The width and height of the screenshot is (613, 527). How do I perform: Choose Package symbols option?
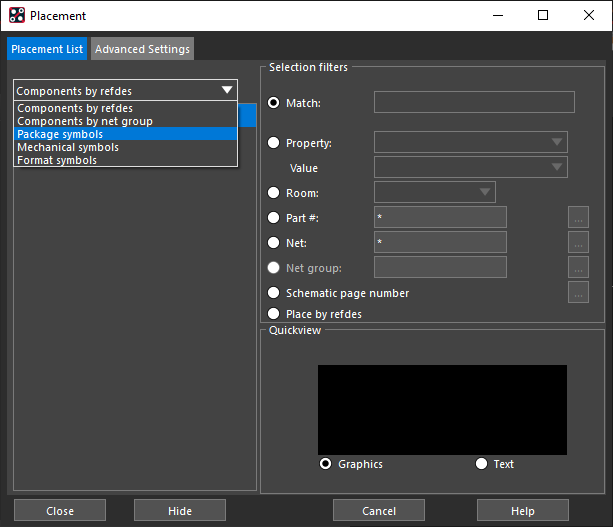click(x=125, y=134)
